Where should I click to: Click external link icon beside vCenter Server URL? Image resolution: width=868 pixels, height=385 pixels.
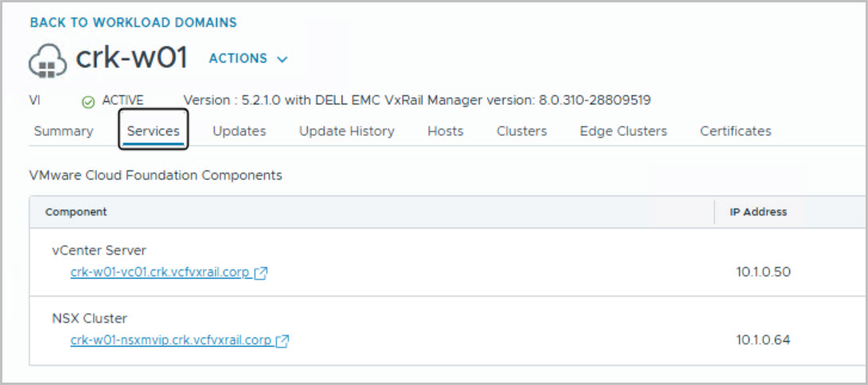click(261, 273)
